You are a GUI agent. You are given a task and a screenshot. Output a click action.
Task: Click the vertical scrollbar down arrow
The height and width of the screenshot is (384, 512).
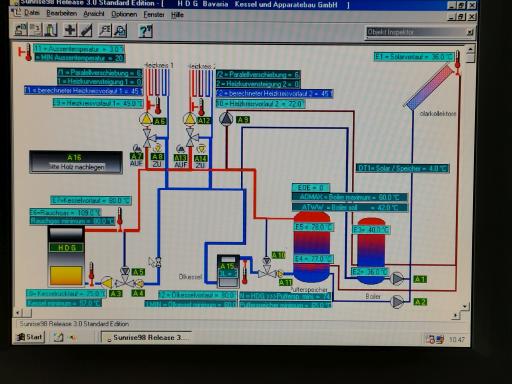coord(465,306)
